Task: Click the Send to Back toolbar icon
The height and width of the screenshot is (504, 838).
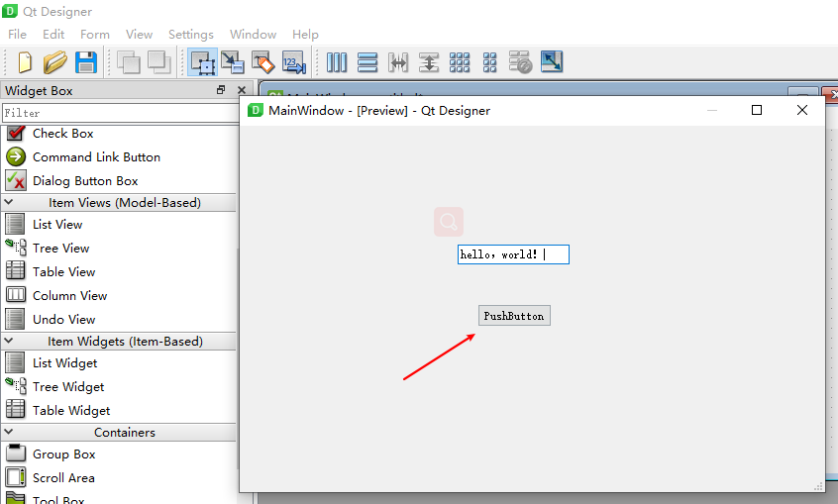Action: click(x=128, y=62)
